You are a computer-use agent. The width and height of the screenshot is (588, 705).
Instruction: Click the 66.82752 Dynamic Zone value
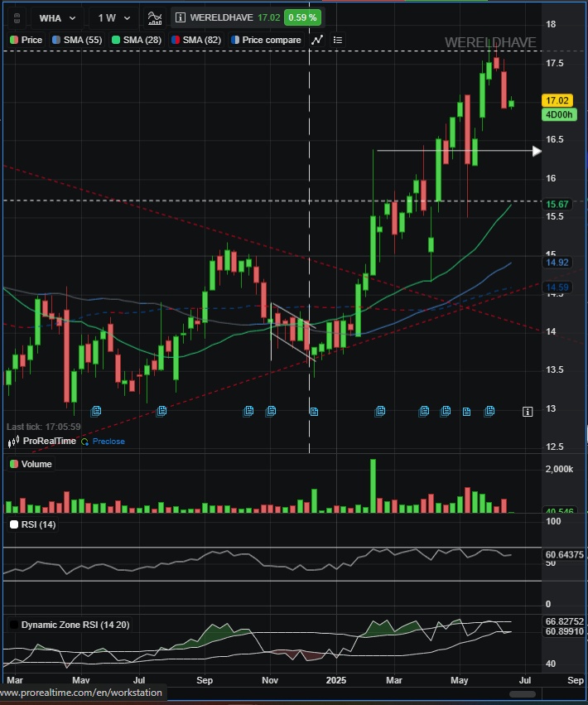pos(564,621)
